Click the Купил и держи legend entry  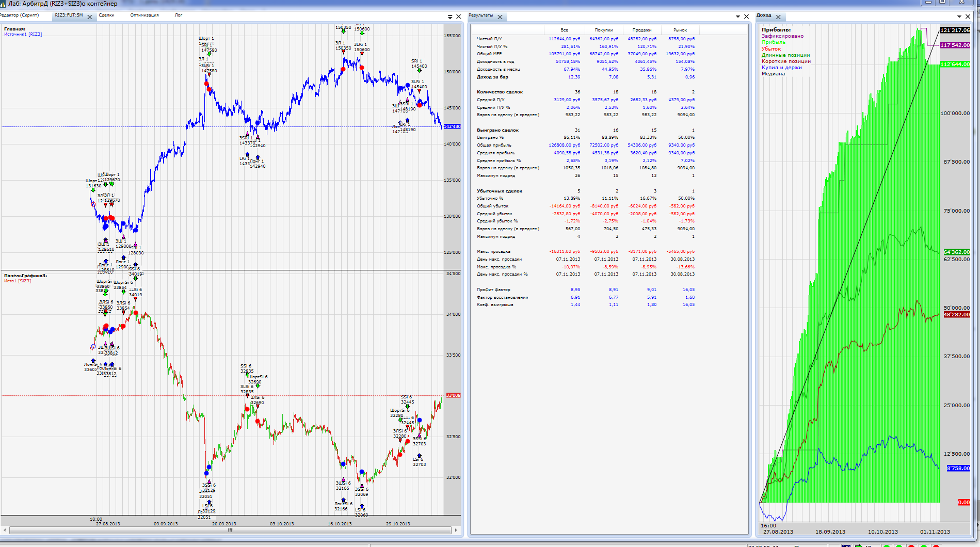[782, 68]
